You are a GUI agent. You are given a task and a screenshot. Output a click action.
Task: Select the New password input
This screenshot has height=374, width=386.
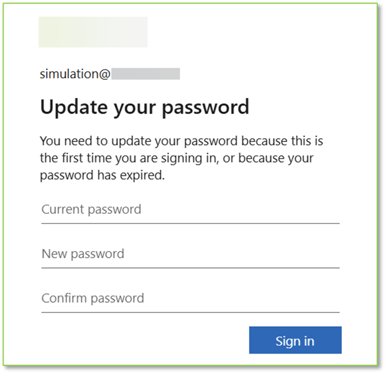pyautogui.click(x=190, y=254)
